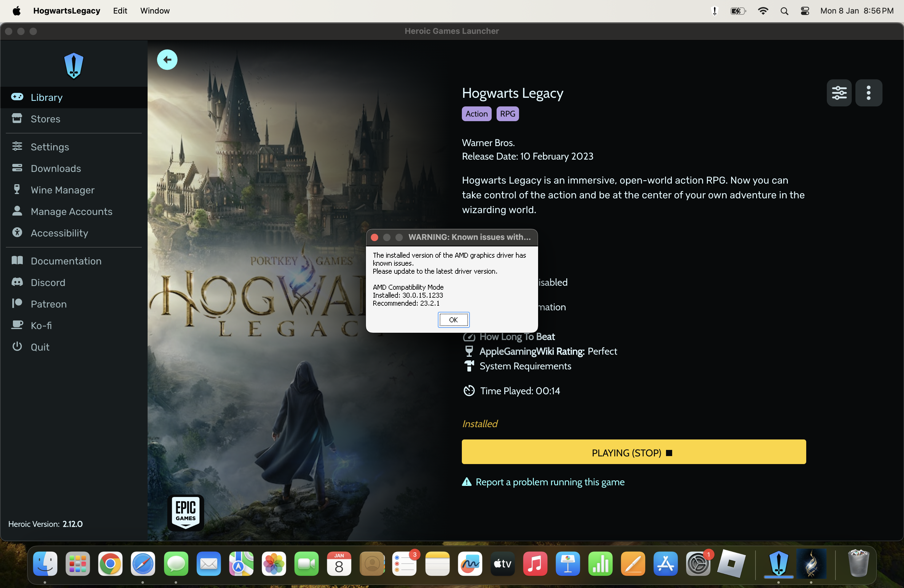Image resolution: width=904 pixels, height=588 pixels.
Task: Open Control Center in the menu bar
Action: (805, 11)
